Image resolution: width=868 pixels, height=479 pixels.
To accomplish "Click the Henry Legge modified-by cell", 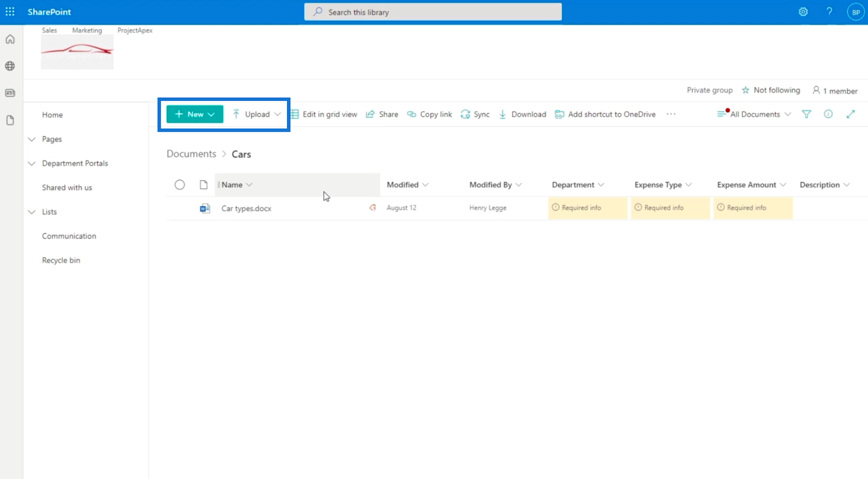I will click(488, 208).
